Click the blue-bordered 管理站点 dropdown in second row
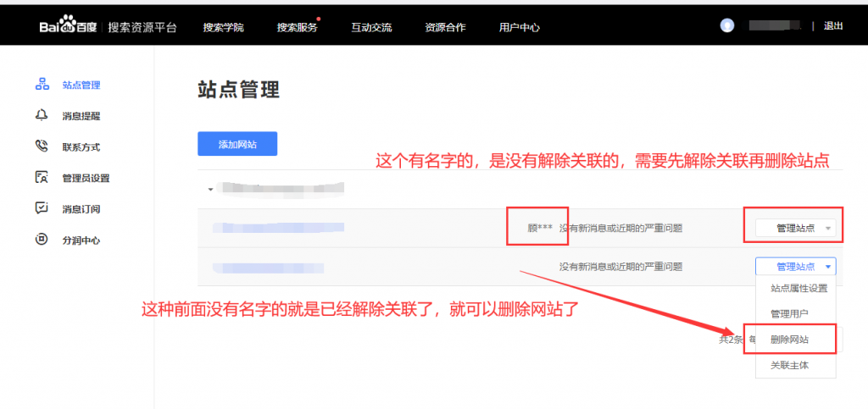This screenshot has width=868, height=409. pos(795,267)
